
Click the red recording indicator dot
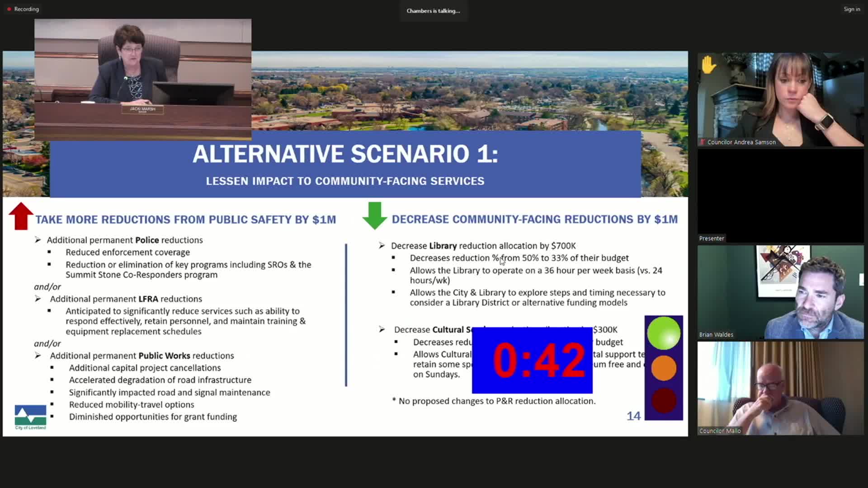tap(9, 9)
